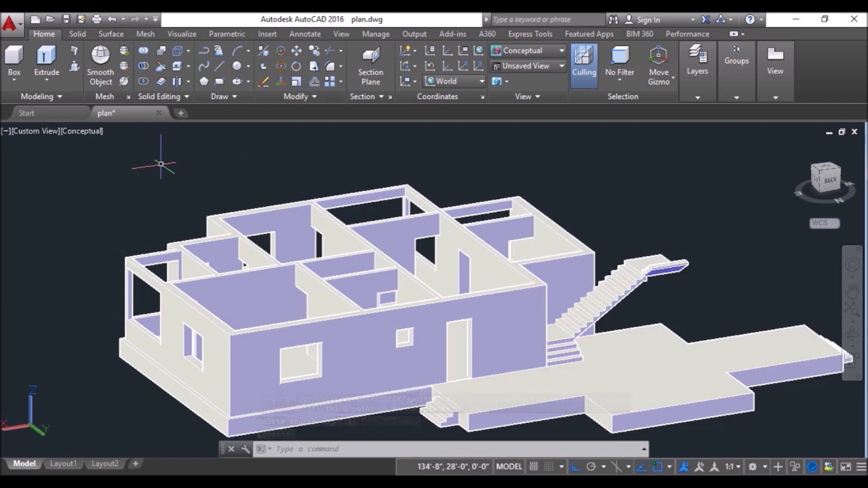Click the Custom View viewport label
This screenshot has width=868, height=488.
point(37,131)
